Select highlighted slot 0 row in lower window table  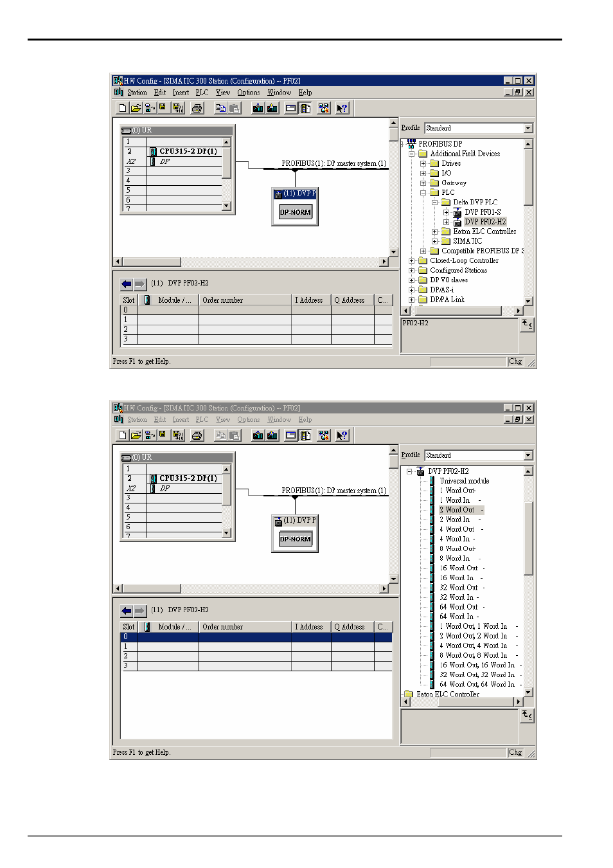256,637
